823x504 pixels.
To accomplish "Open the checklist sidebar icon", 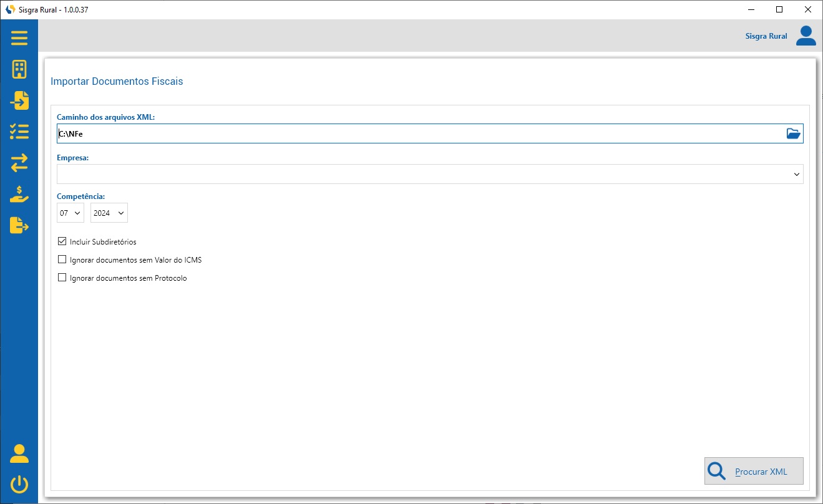I will point(19,132).
